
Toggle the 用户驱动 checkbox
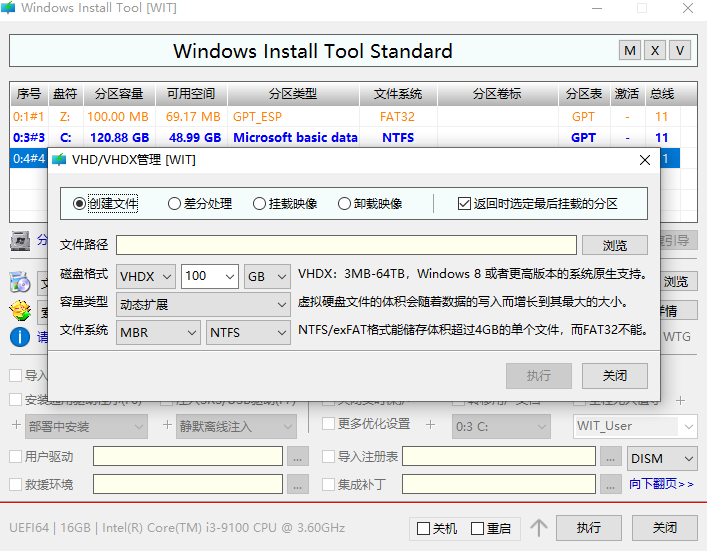tap(16, 456)
